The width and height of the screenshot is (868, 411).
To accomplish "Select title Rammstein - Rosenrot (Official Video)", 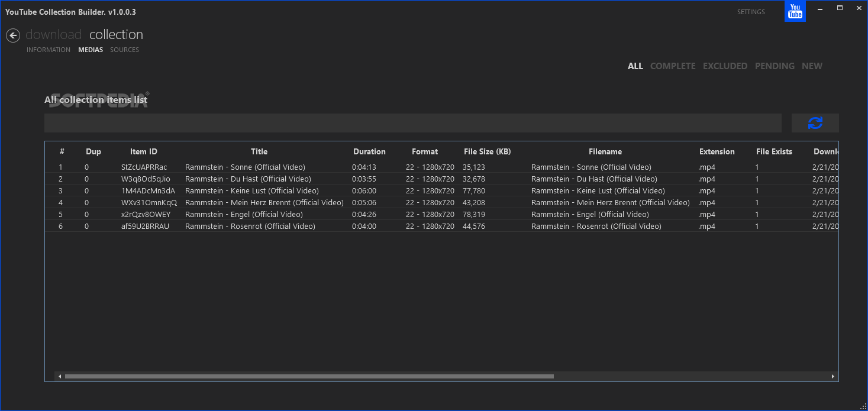I will pos(250,226).
